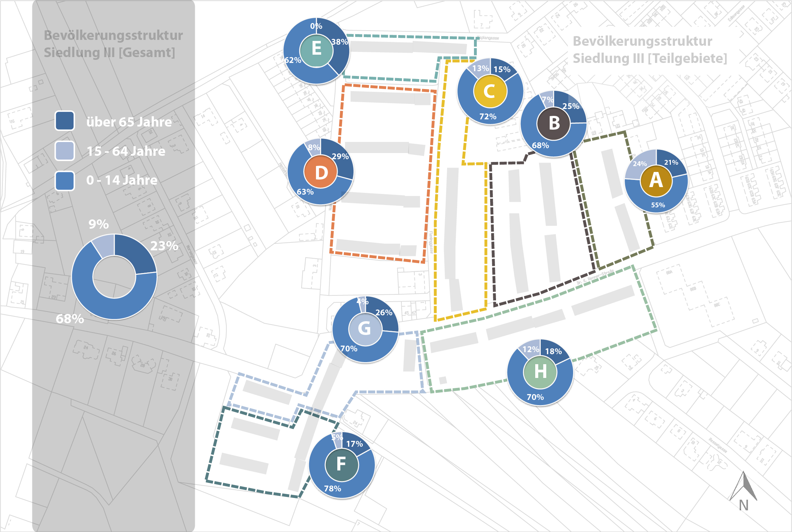This screenshot has width=792, height=532.
Task: Click the F district teal circle
Action: [342, 465]
